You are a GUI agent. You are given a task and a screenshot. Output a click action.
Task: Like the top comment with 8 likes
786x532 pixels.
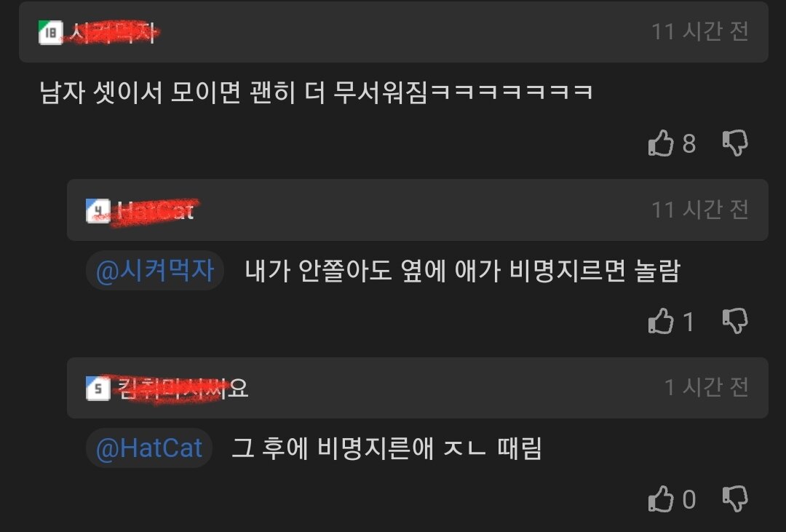click(661, 143)
